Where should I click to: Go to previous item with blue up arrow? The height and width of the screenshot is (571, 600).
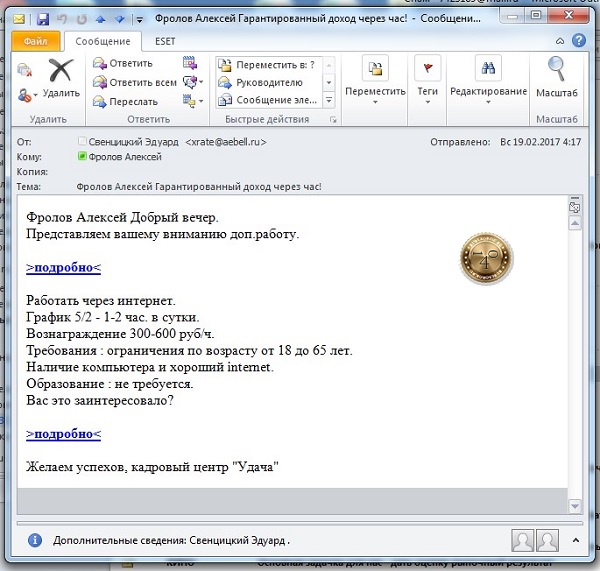[100, 19]
